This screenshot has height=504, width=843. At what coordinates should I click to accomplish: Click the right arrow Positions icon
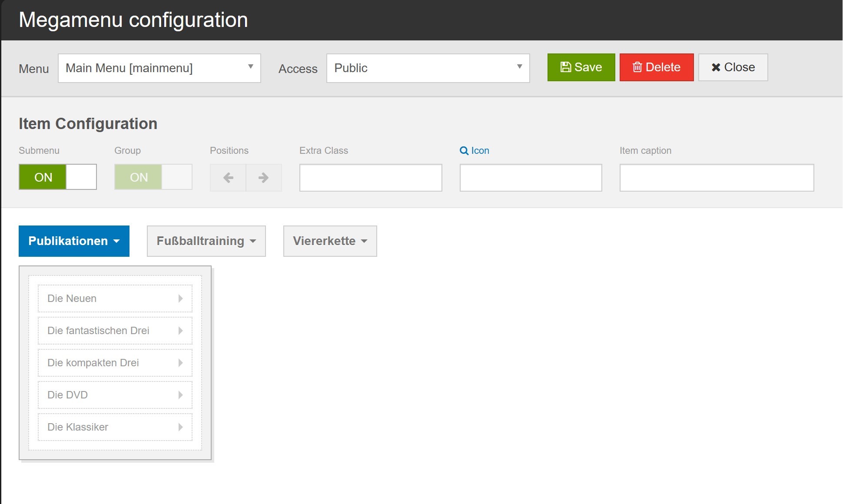(263, 178)
